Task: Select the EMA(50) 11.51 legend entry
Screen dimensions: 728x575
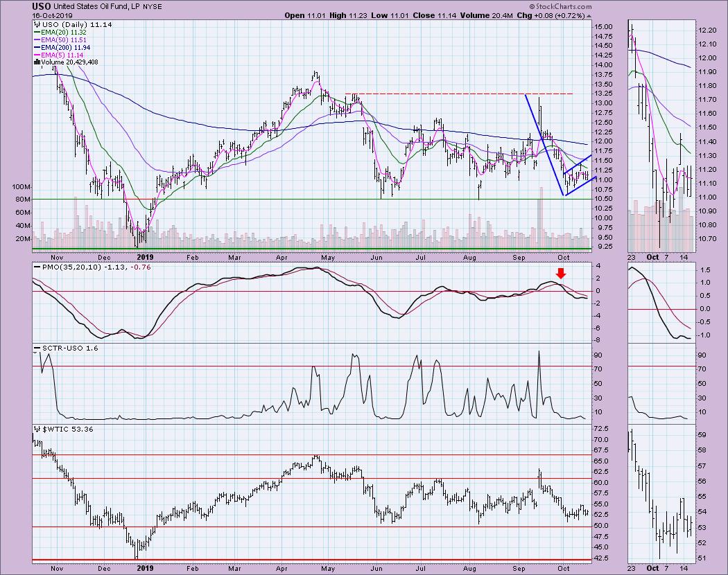Action: [x=64, y=40]
